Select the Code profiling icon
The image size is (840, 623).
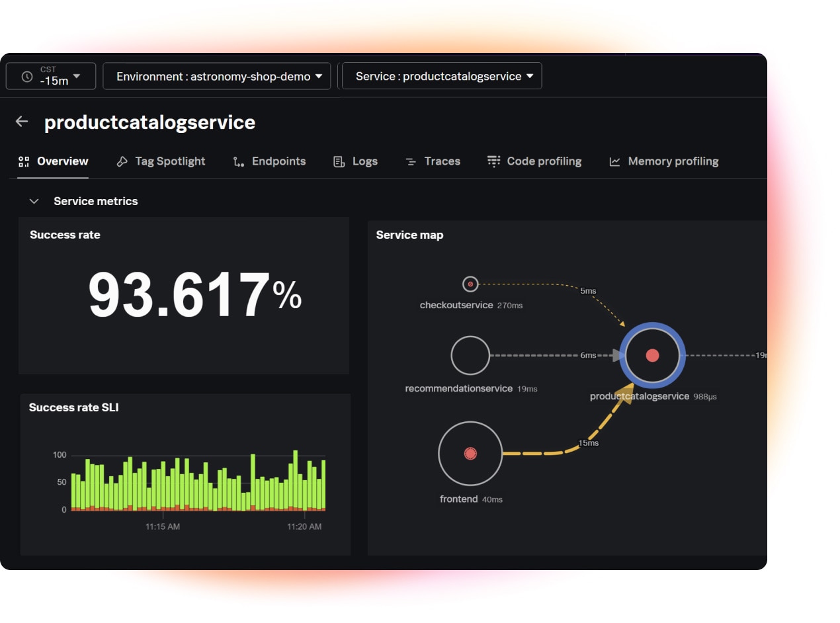click(x=493, y=161)
